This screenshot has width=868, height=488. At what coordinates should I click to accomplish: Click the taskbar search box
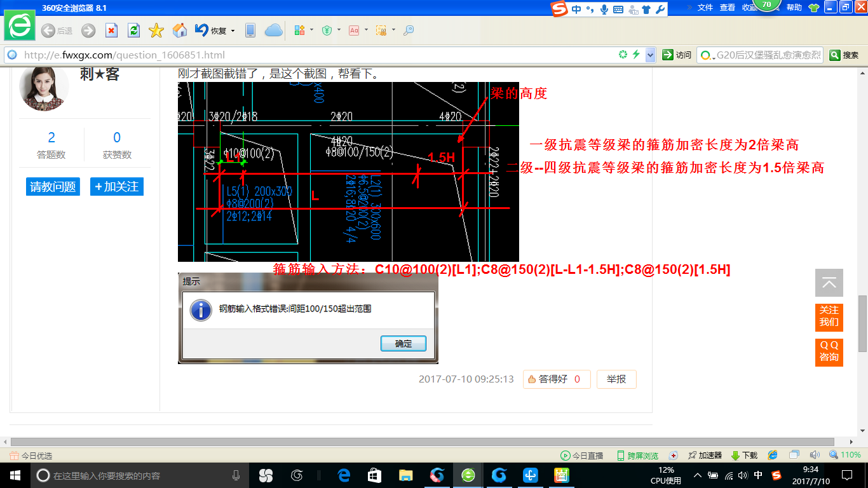140,475
